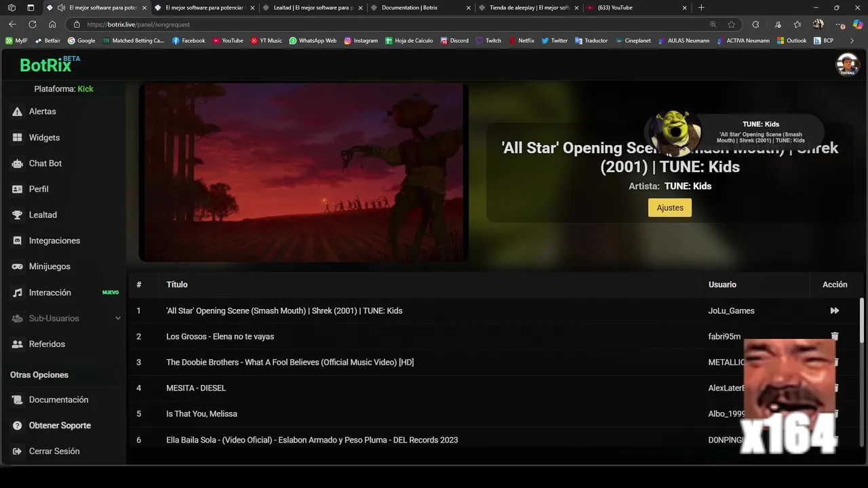The image size is (868, 488).
Task: Select the MESITA - DIESEL row title
Action: [x=196, y=388]
